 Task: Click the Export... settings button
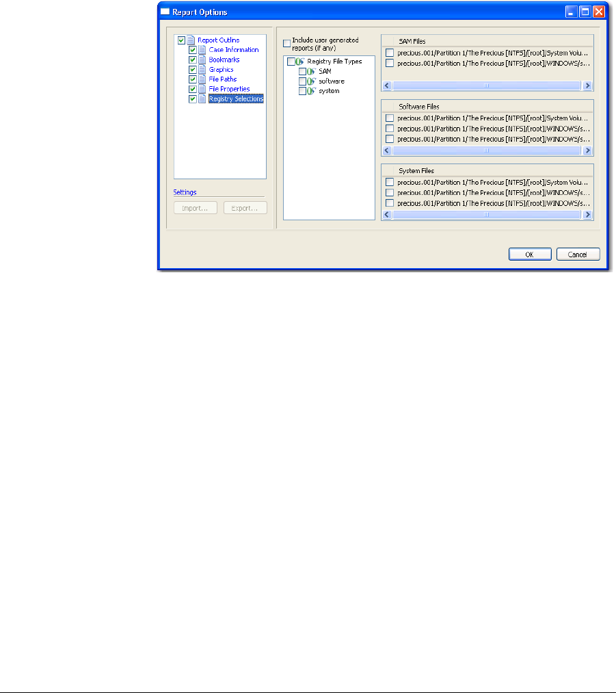(245, 208)
